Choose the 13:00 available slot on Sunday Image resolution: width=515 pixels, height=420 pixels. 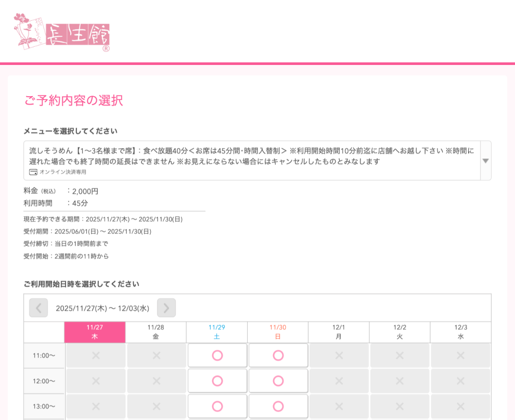(278, 406)
